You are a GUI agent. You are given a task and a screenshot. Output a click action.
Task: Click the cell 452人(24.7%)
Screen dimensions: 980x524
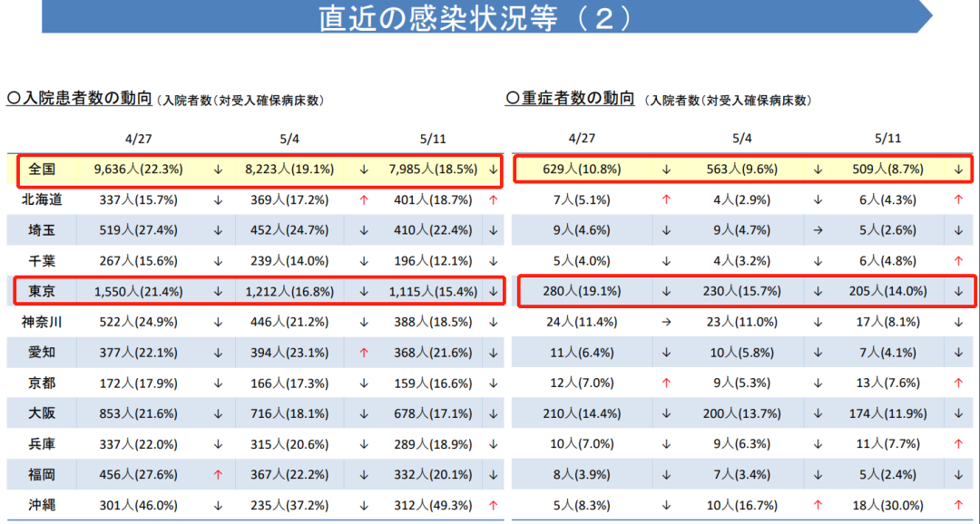[x=289, y=230]
